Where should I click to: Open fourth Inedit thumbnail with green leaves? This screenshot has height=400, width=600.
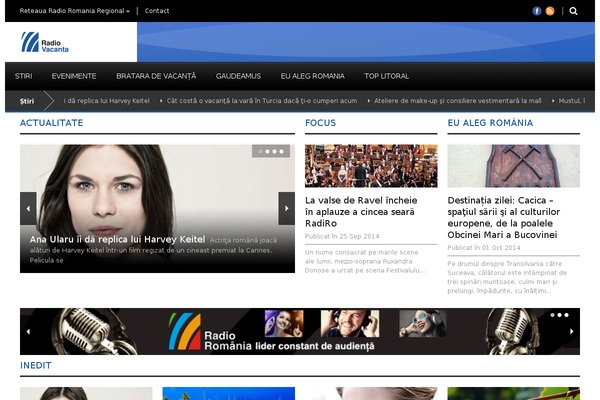pyautogui.click(x=514, y=393)
